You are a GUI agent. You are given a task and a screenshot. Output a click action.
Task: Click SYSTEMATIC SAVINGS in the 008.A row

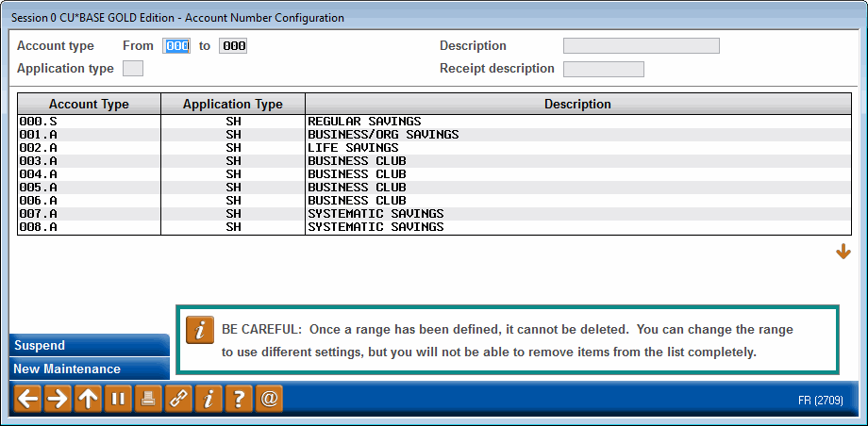point(376,227)
